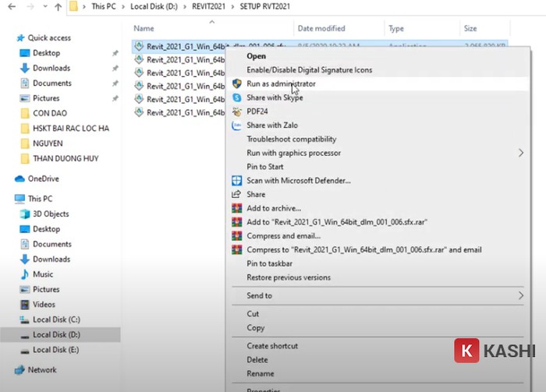This screenshot has width=546, height=392.
Task: Select This PC in the address breadcrumb
Action: [104, 6]
